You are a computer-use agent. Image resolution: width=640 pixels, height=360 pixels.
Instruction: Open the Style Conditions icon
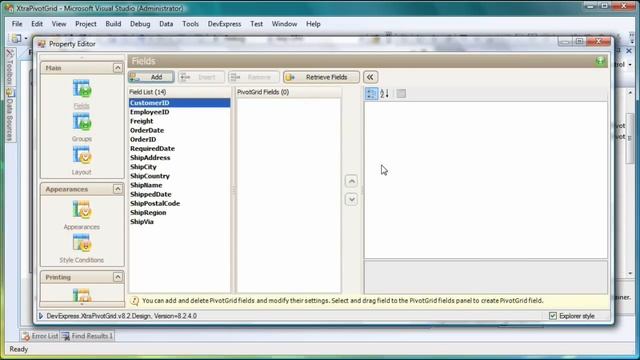coord(82,243)
